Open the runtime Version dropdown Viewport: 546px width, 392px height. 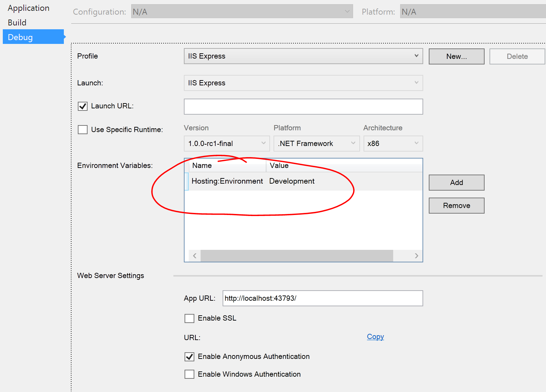click(227, 144)
